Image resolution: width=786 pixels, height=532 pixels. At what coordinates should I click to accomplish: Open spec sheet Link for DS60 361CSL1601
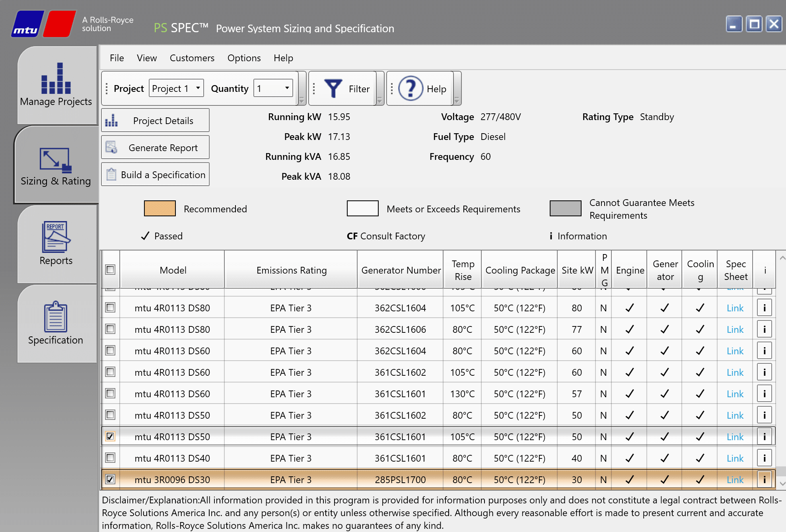(735, 394)
